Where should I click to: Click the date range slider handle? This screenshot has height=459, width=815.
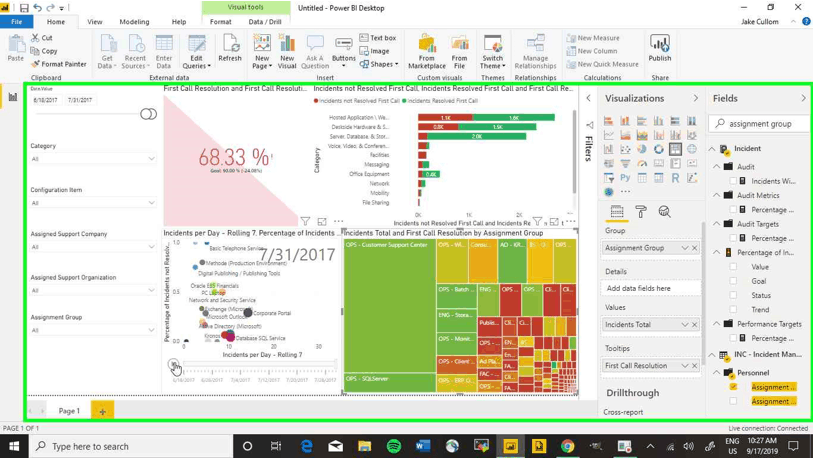(x=149, y=114)
